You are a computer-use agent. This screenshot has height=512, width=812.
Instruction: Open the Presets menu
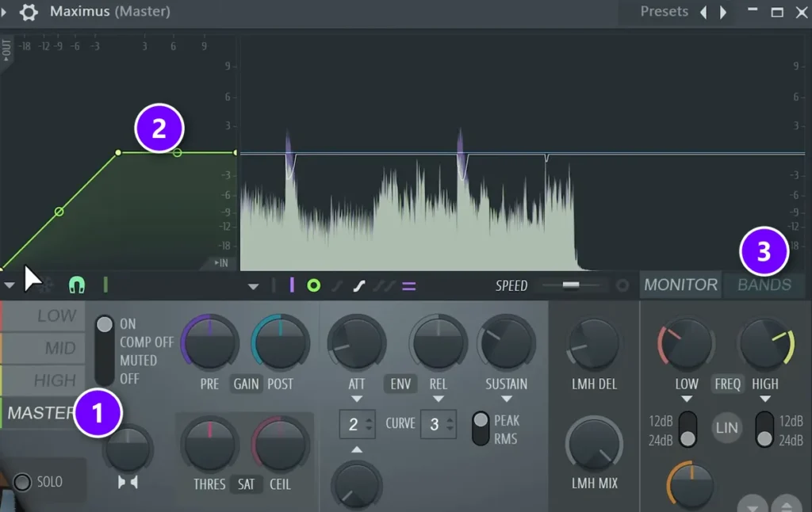click(x=664, y=11)
